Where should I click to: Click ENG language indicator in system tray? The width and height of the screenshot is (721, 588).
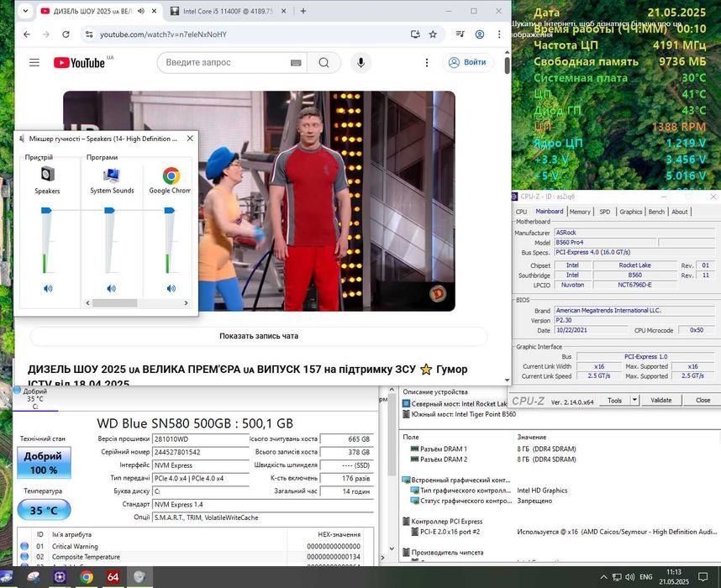[646, 577]
